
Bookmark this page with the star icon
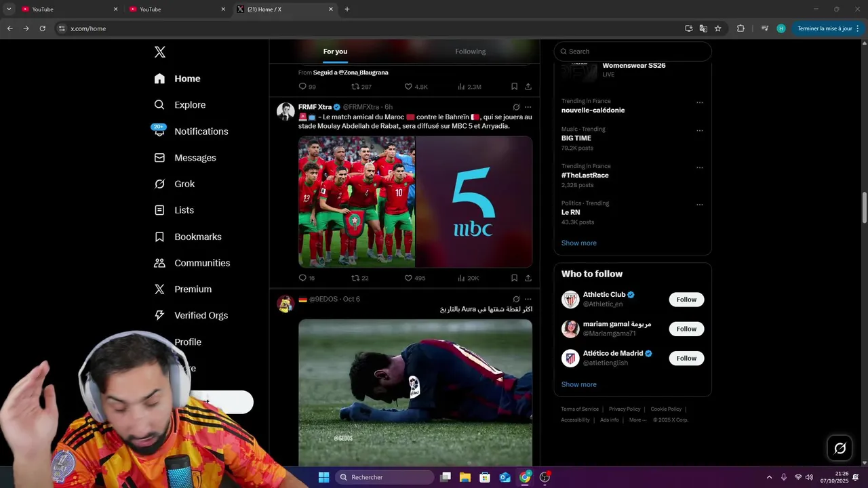[x=717, y=28]
